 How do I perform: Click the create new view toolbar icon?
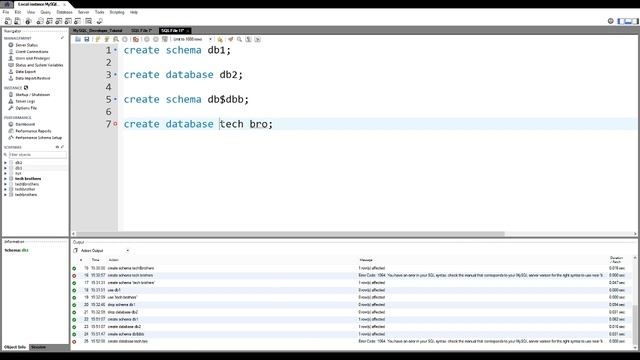(x=59, y=21)
